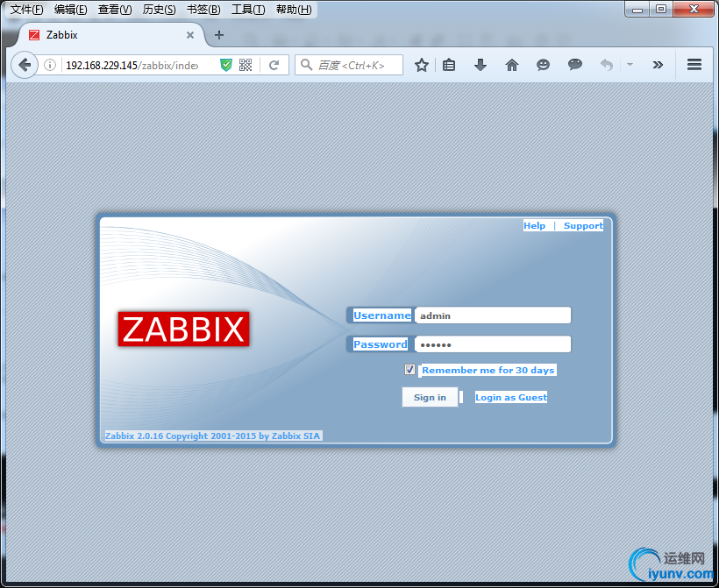This screenshot has height=588, width=719.
Task: Click the red ZABBIX logo
Action: [x=183, y=329]
